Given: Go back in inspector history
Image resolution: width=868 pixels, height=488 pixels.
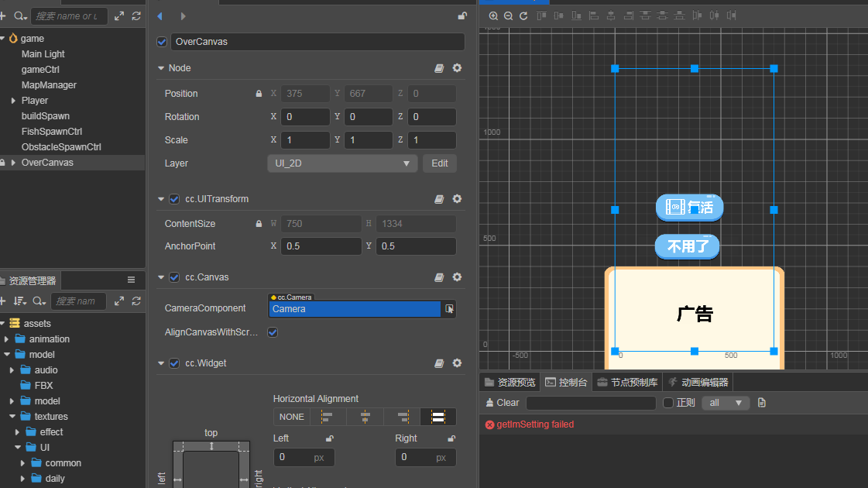Looking at the screenshot, I should pos(160,16).
